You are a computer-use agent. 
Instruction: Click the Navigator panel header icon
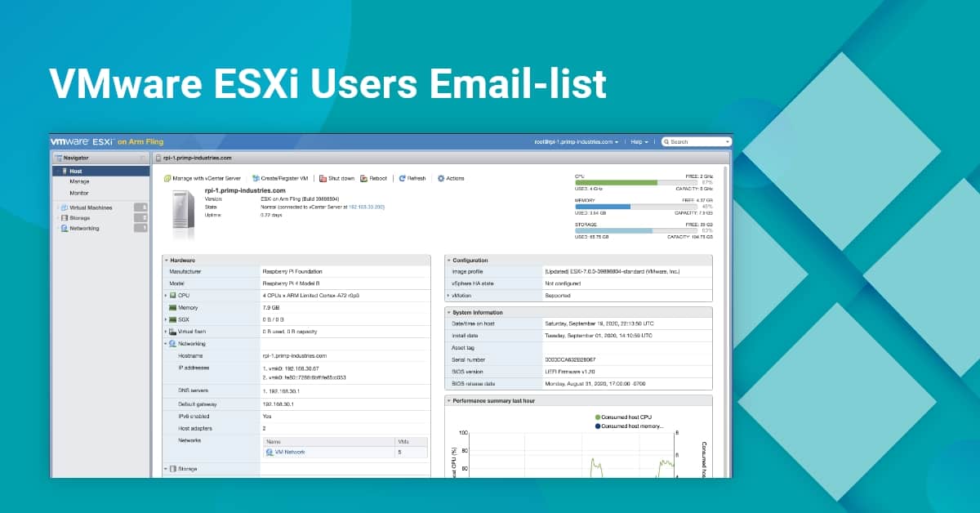58,158
